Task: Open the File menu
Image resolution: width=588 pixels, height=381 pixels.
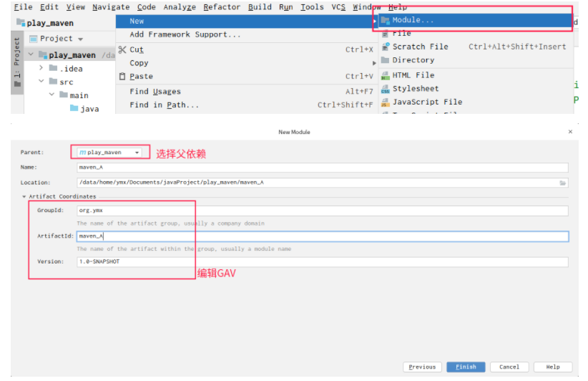Action: (24, 7)
